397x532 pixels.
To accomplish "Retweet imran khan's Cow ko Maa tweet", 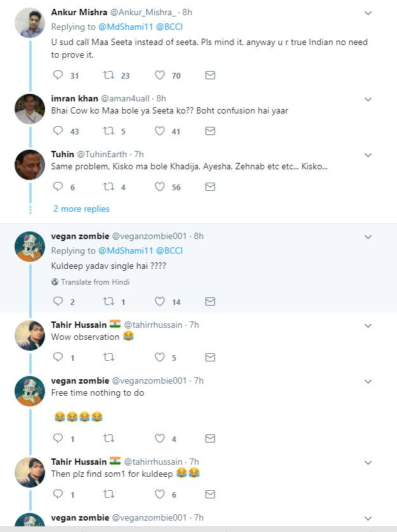I will click(x=109, y=131).
